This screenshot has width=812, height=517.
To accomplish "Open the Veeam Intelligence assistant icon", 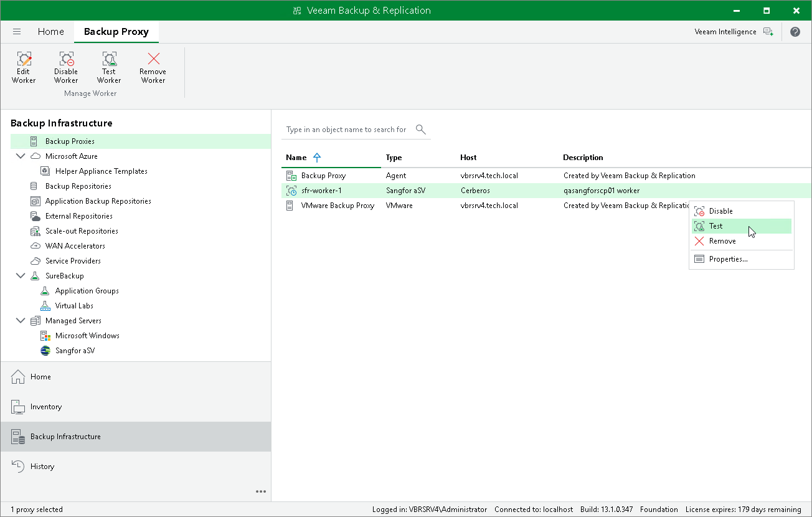I will tap(768, 32).
